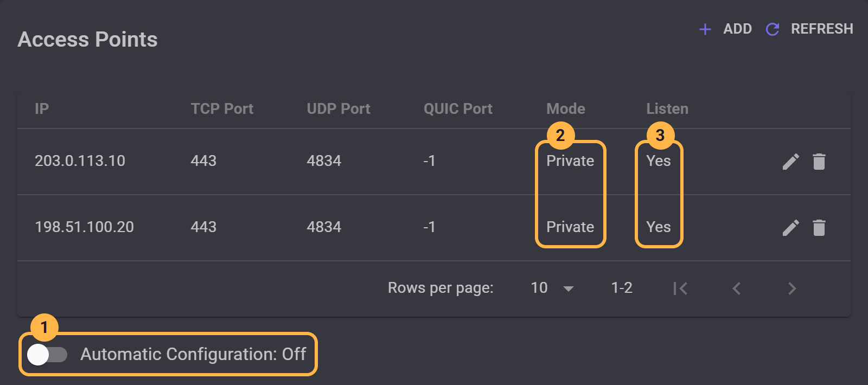Click the Listen value of 198.51.100.20
This screenshot has height=385, width=868.
659,227
